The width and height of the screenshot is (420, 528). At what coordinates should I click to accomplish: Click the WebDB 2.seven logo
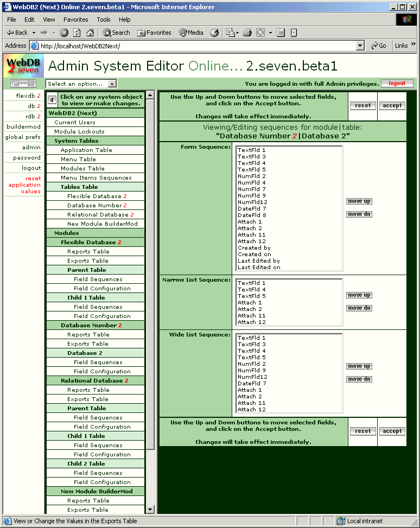pyautogui.click(x=23, y=66)
